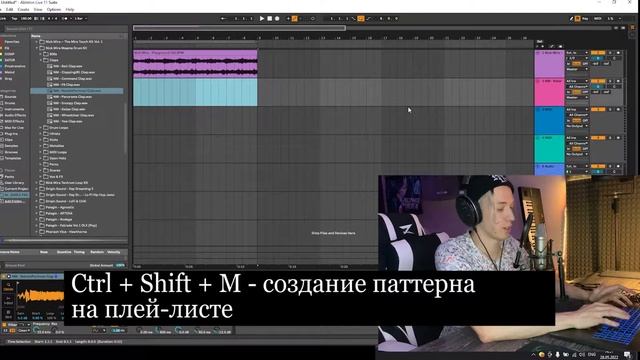Open the Help menu
Screen dimensions: 640x360
click(x=70, y=9)
